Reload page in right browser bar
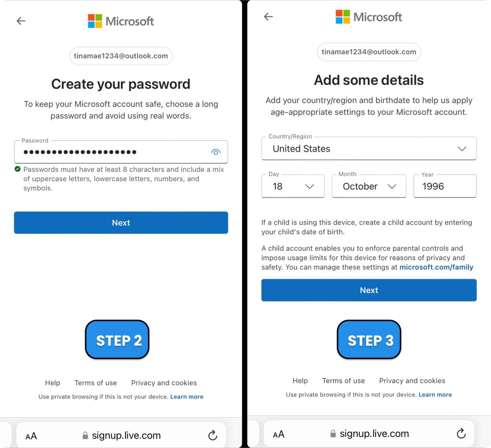The image size is (491, 448). coord(461,433)
